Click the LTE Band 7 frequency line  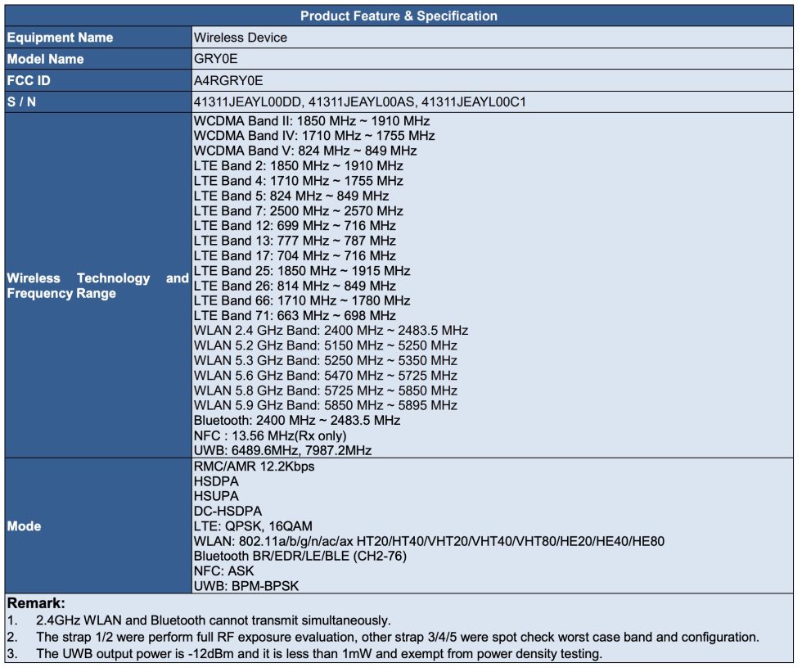click(298, 210)
